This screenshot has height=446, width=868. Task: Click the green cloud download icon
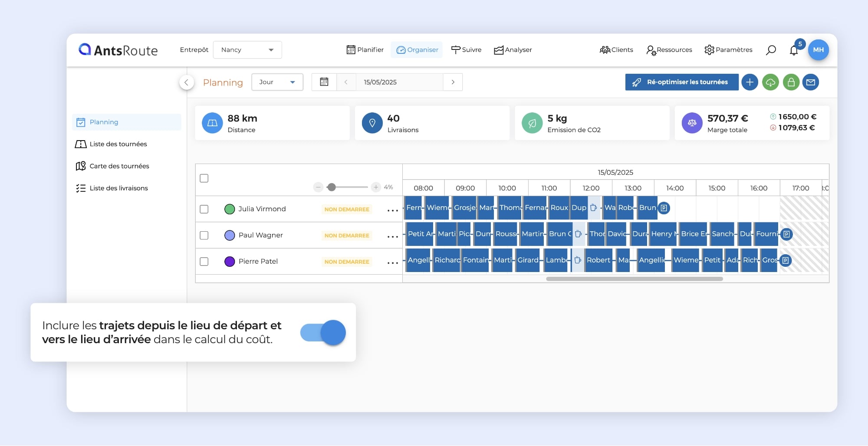pos(770,82)
